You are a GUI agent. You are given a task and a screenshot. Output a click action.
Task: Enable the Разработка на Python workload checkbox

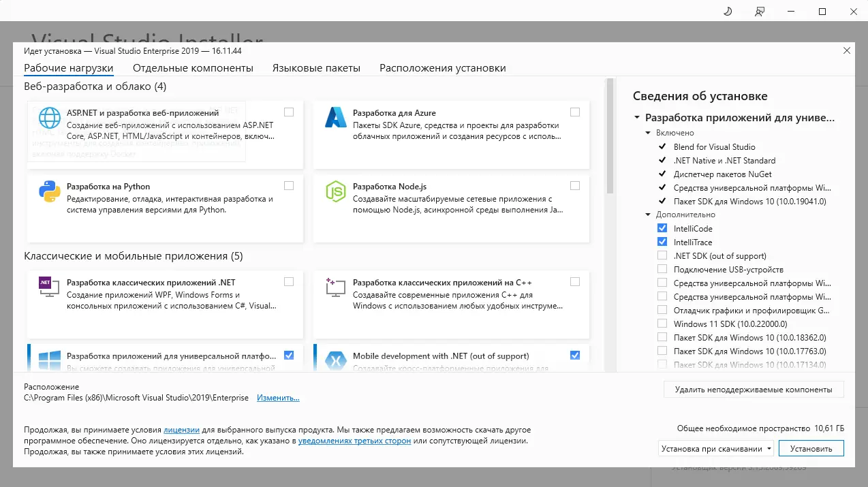[289, 186]
